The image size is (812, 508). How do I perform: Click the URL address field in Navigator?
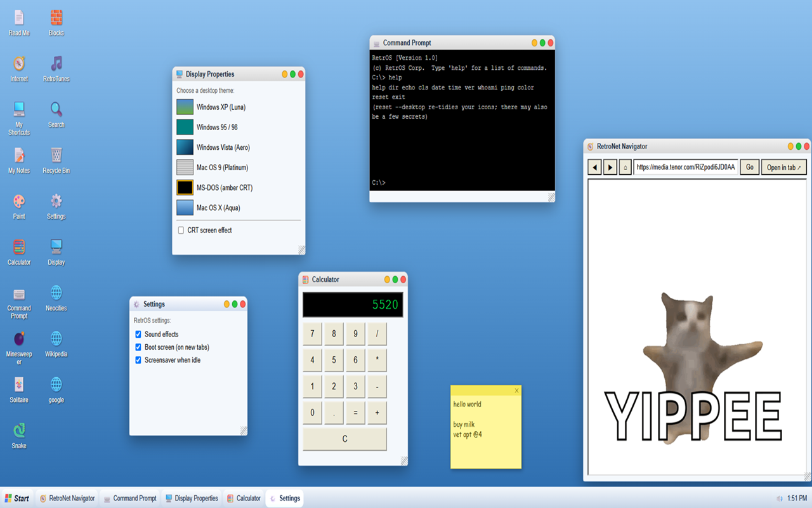click(x=686, y=167)
